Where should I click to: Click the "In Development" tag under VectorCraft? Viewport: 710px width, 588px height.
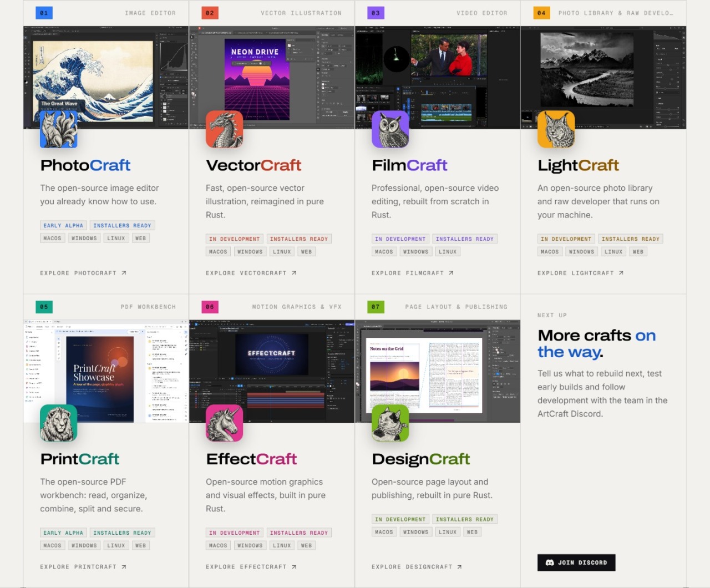[235, 239]
